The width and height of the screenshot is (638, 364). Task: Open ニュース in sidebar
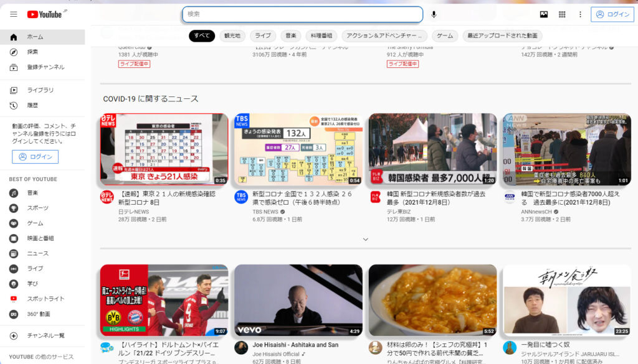(42, 253)
